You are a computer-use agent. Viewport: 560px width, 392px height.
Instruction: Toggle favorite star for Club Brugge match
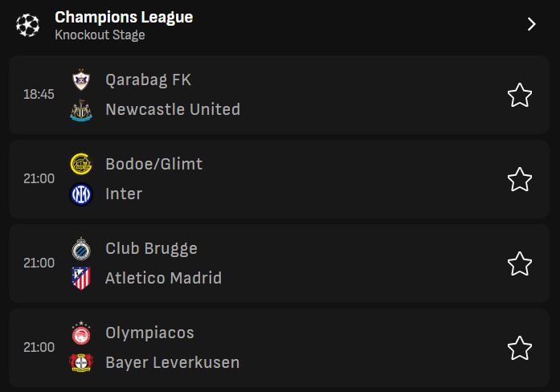click(520, 263)
